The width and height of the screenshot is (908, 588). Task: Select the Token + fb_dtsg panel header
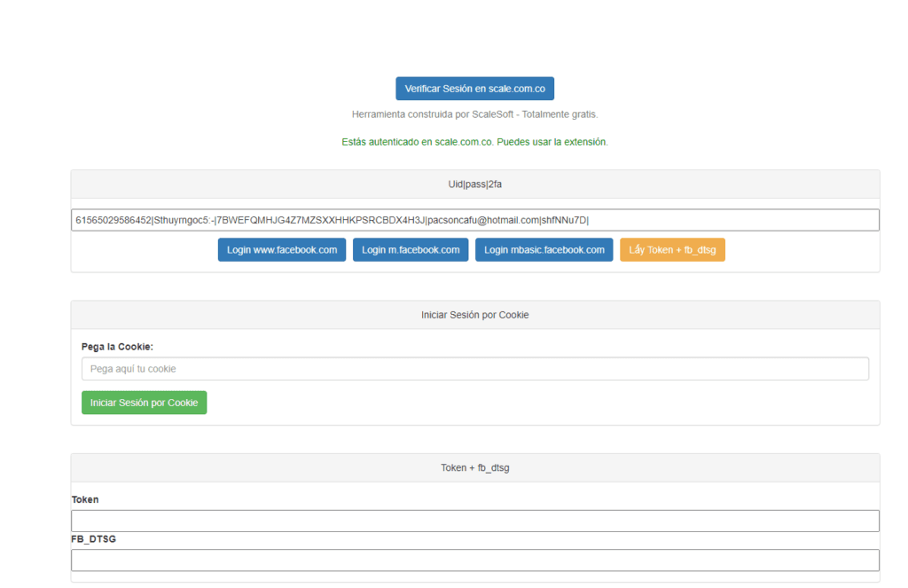(474, 467)
